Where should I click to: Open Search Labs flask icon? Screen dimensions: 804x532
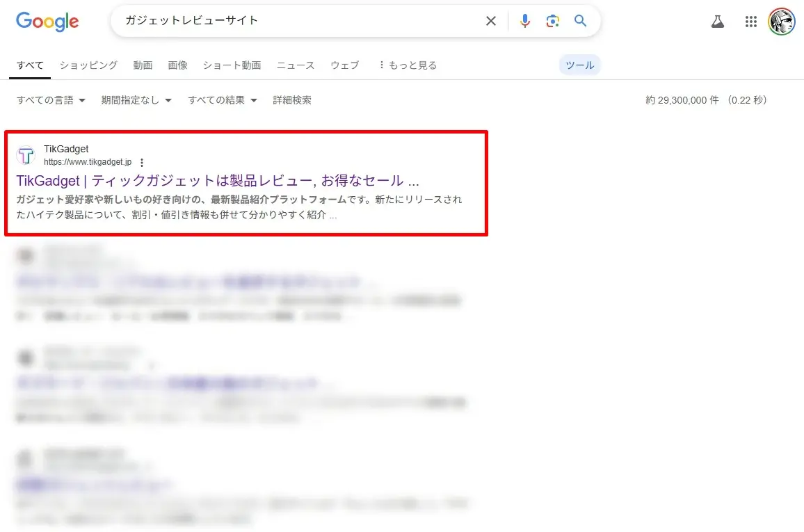click(718, 22)
